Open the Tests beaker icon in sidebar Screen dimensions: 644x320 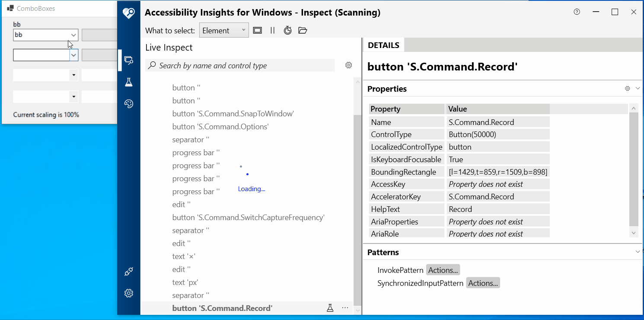click(x=128, y=82)
